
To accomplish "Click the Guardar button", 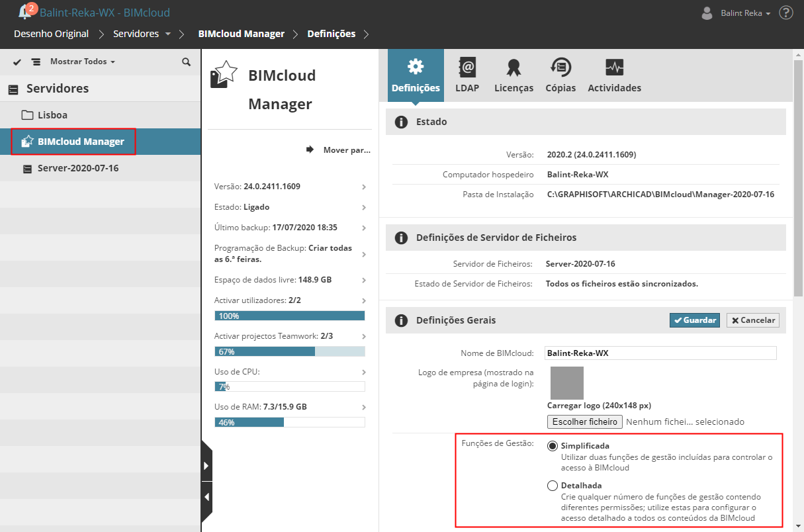I will tap(695, 320).
